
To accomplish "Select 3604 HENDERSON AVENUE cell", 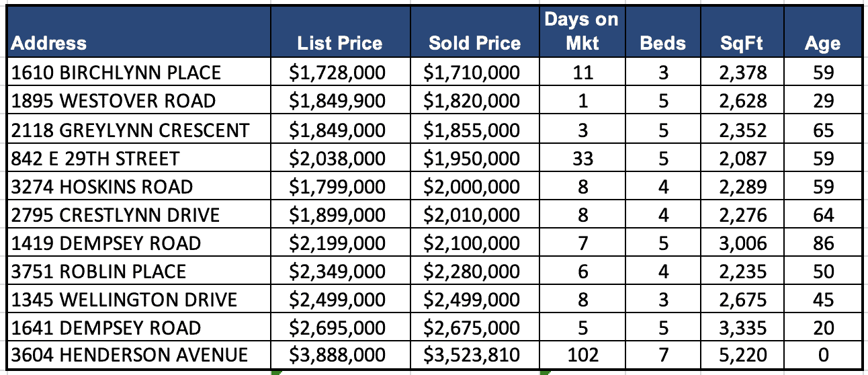I will [x=130, y=356].
